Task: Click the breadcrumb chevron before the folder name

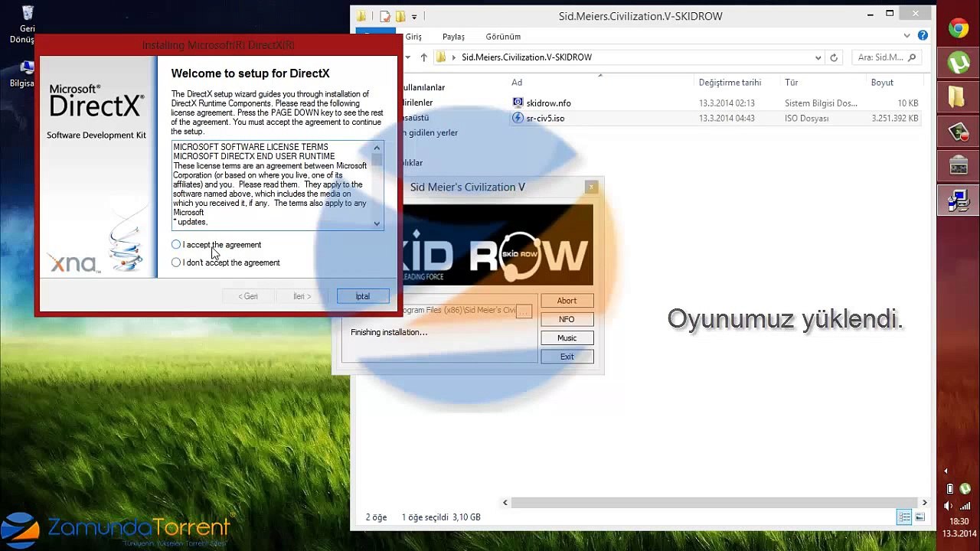Action: (x=454, y=57)
